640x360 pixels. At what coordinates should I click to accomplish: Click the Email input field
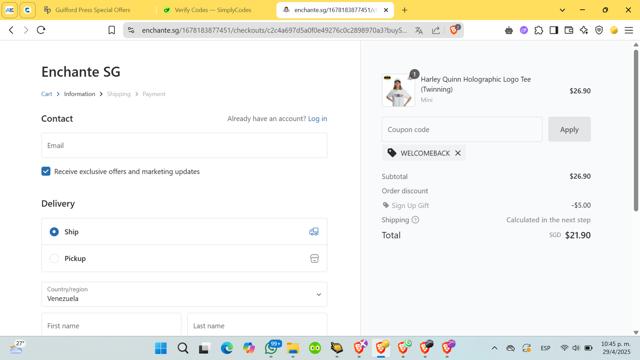184,146
